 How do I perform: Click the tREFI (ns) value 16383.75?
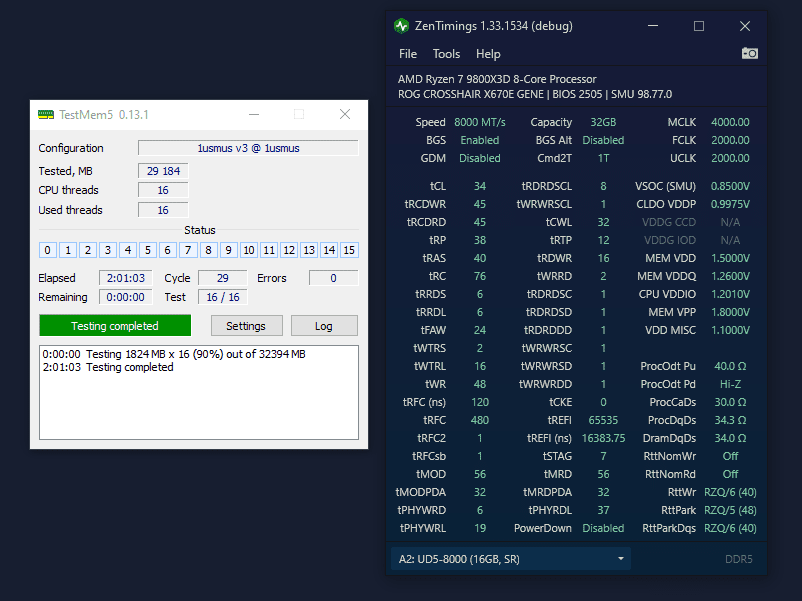tap(603, 438)
